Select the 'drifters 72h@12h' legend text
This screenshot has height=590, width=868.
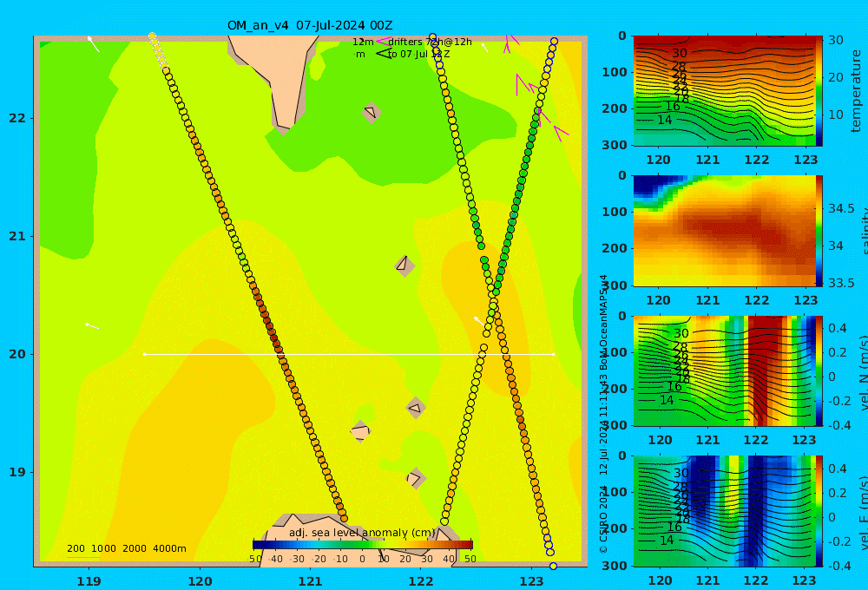[x=431, y=42]
